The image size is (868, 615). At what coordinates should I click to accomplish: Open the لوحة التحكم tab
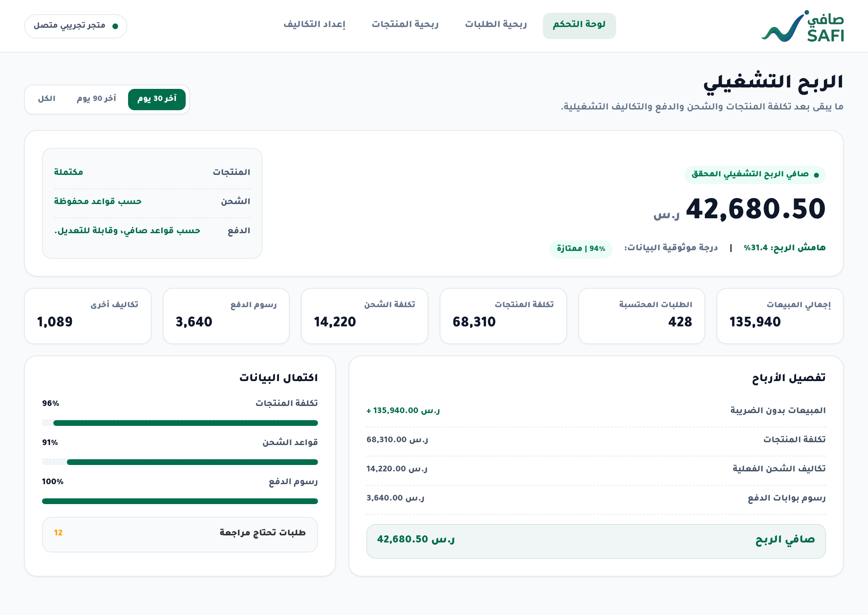click(579, 26)
